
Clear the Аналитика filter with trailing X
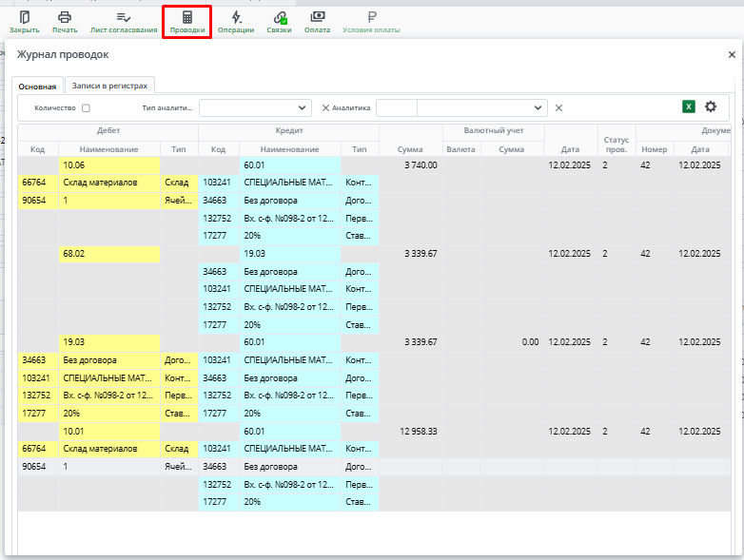click(559, 108)
